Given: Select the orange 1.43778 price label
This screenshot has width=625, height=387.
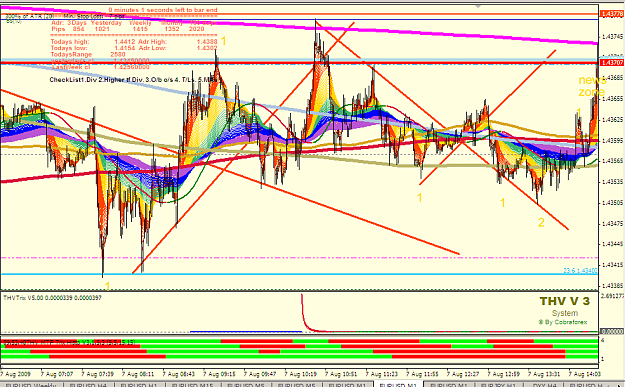Looking at the screenshot, I should point(612,14).
